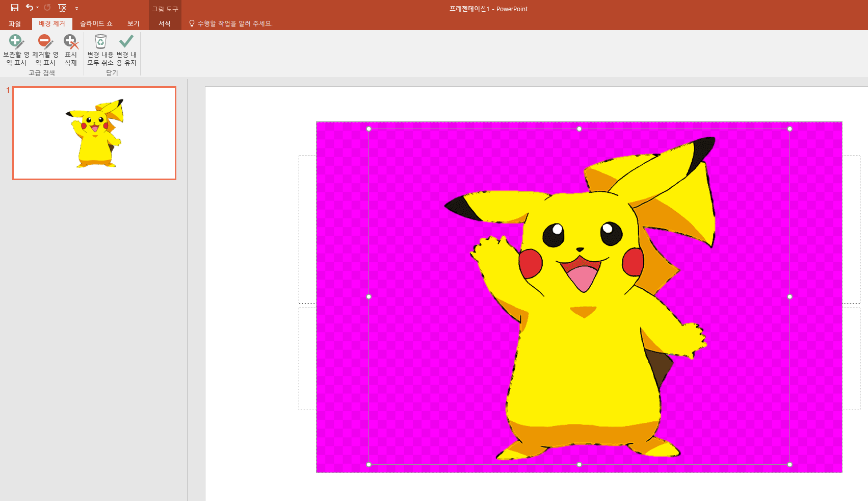
Task: Click top-middle handle of the marquee
Action: [x=579, y=129]
